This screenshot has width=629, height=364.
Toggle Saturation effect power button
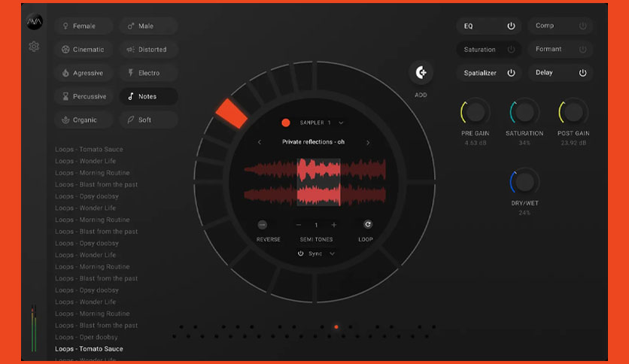[511, 50]
